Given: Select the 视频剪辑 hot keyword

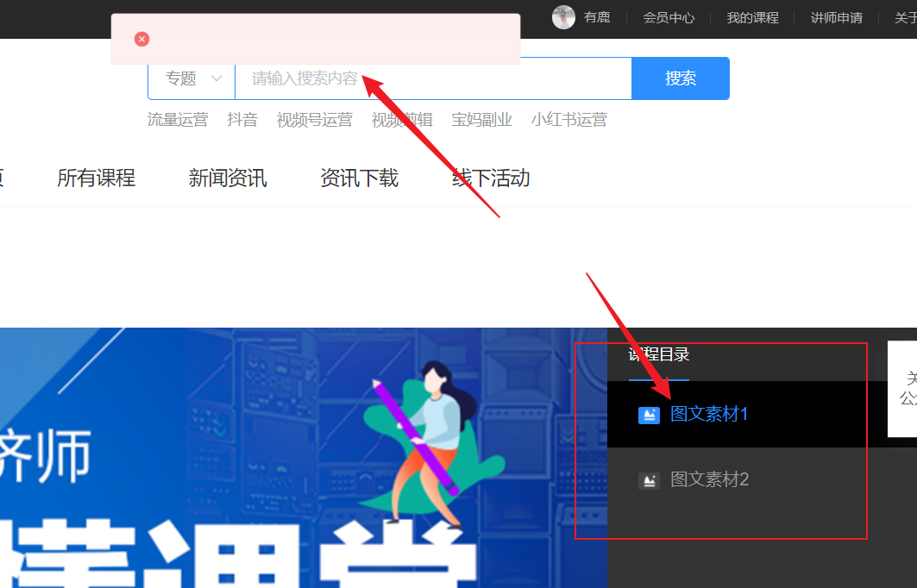Looking at the screenshot, I should click(x=402, y=120).
